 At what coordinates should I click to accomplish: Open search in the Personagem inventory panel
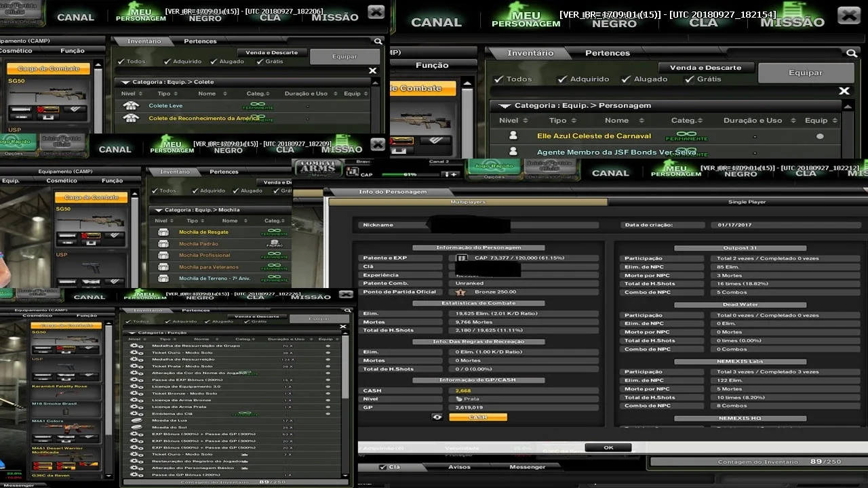coord(851,53)
